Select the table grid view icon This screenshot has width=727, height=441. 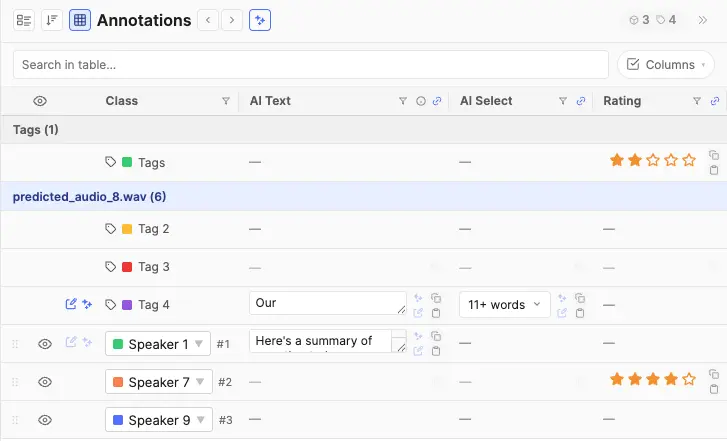click(x=80, y=20)
